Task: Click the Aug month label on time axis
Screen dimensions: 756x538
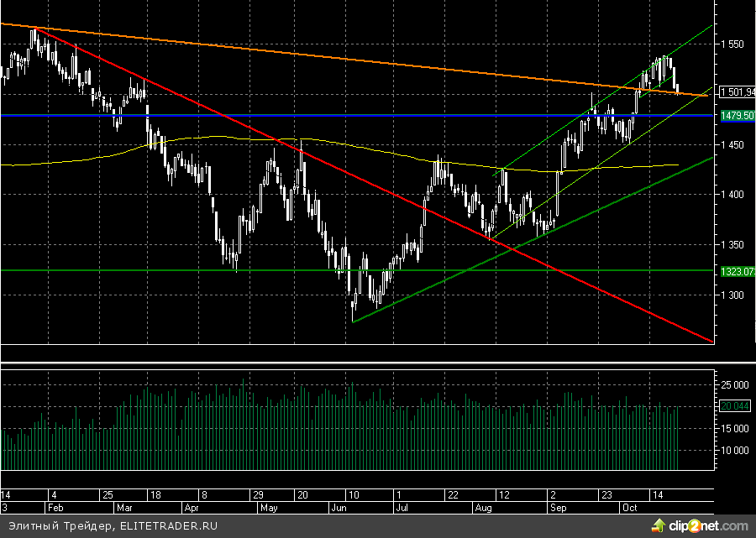Action: [483, 508]
